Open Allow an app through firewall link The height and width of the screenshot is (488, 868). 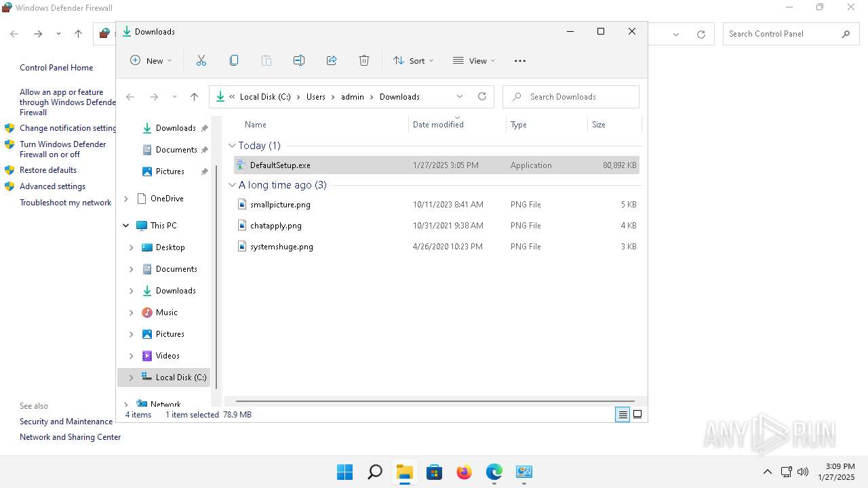point(68,102)
